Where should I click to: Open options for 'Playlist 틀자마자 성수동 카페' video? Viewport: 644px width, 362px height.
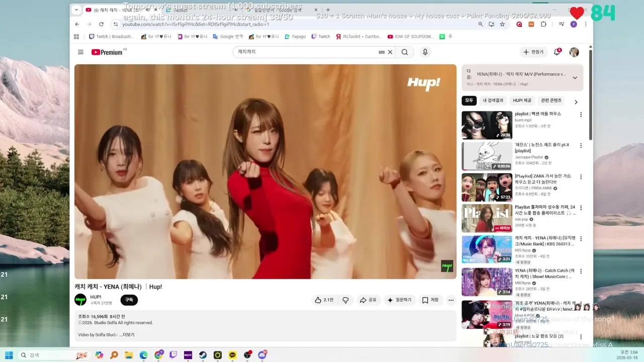click(581, 208)
